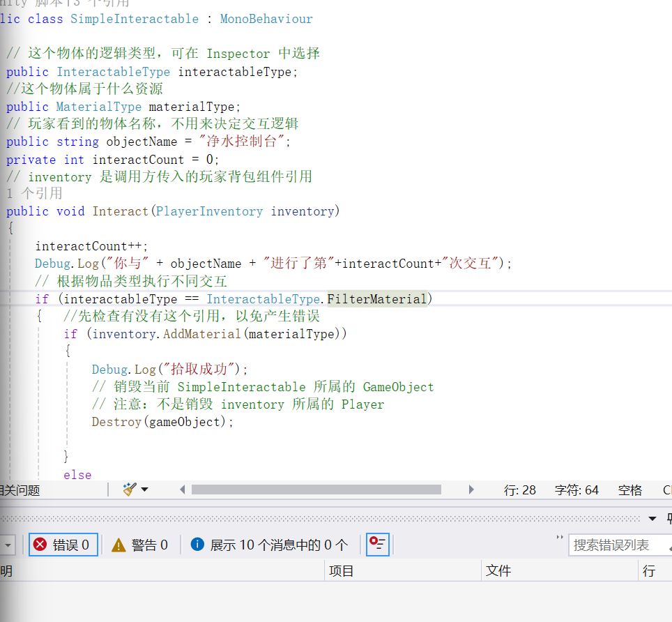Run code cleanup with the broom icon
The width and height of the screenshot is (672, 622).
click(x=130, y=489)
